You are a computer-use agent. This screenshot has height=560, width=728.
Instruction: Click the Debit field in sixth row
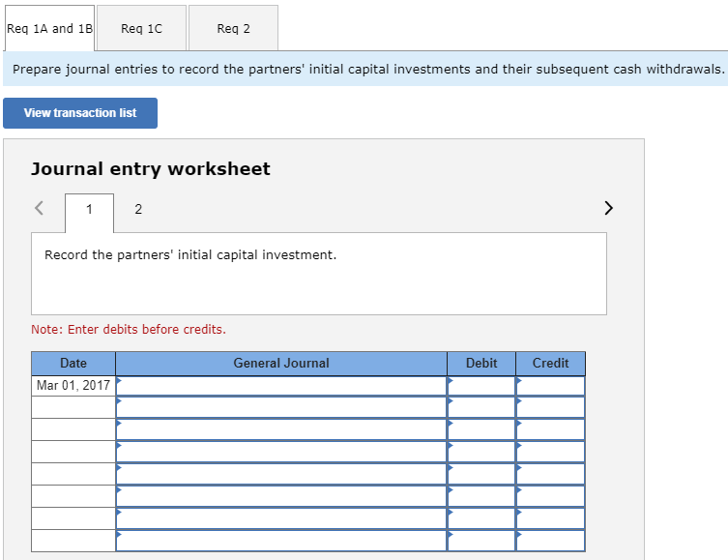coord(481,496)
